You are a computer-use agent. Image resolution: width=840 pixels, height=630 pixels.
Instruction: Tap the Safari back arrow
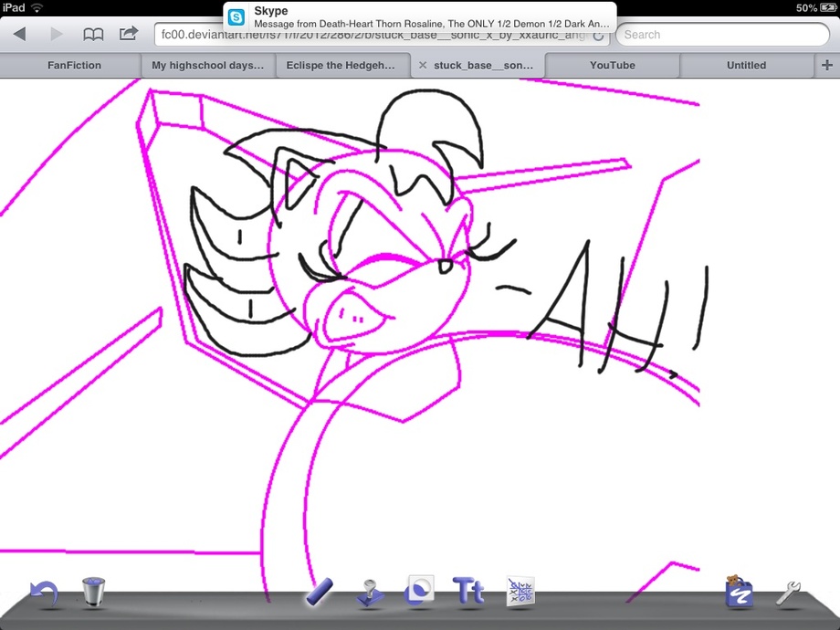point(20,35)
